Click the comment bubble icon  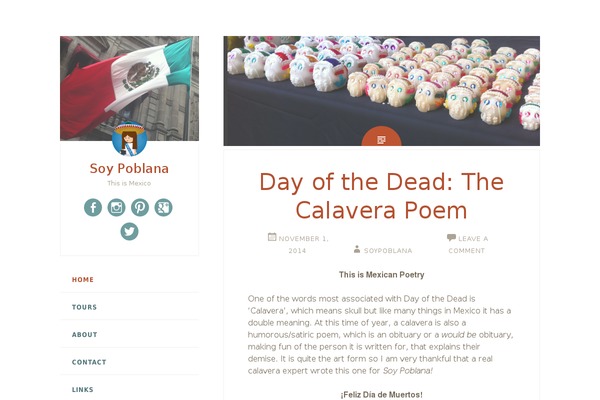pos(451,238)
